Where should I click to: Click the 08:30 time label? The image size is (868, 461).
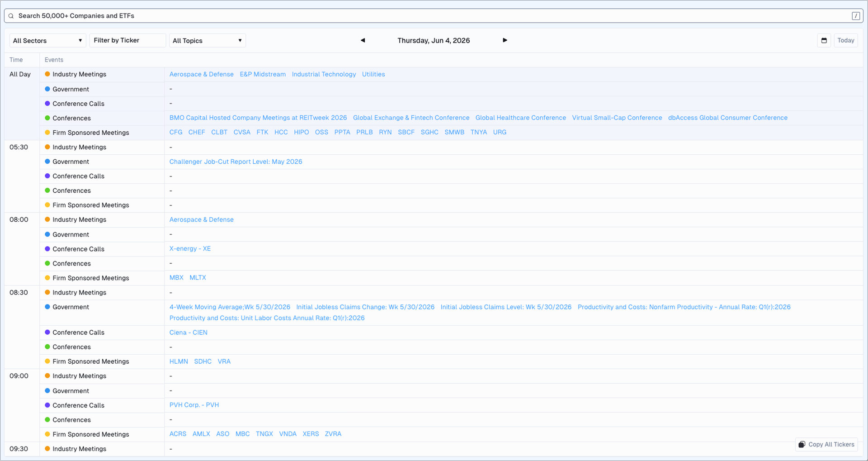click(19, 292)
